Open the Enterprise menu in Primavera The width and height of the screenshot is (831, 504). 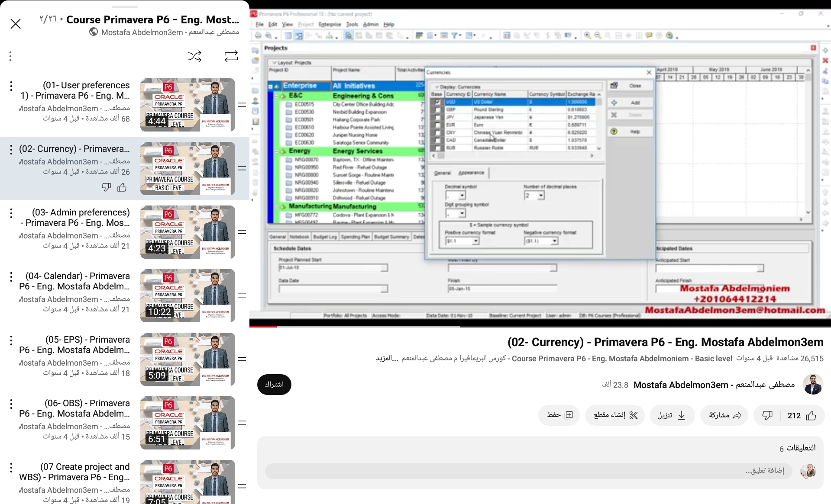tap(330, 25)
